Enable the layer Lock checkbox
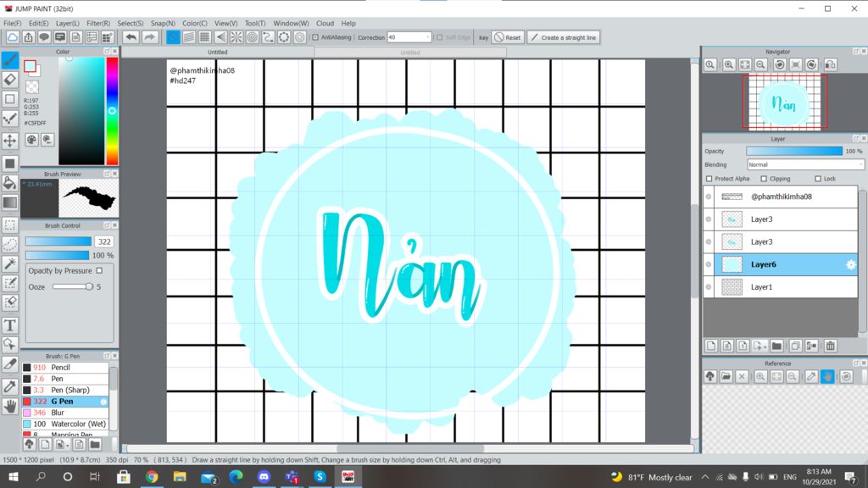The width and height of the screenshot is (868, 488). (x=818, y=179)
